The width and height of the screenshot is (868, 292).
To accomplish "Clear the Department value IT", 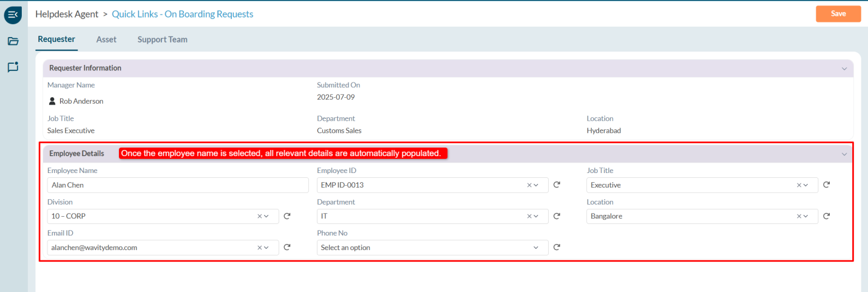I will [529, 216].
